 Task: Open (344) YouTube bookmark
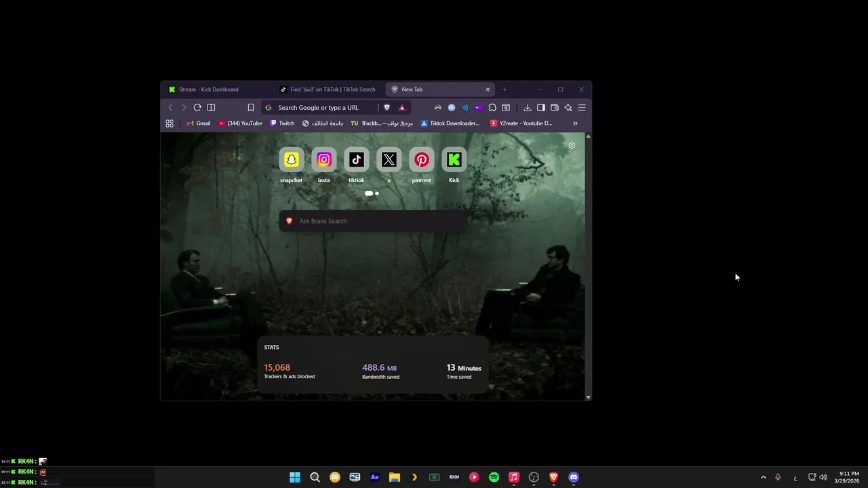point(240,123)
